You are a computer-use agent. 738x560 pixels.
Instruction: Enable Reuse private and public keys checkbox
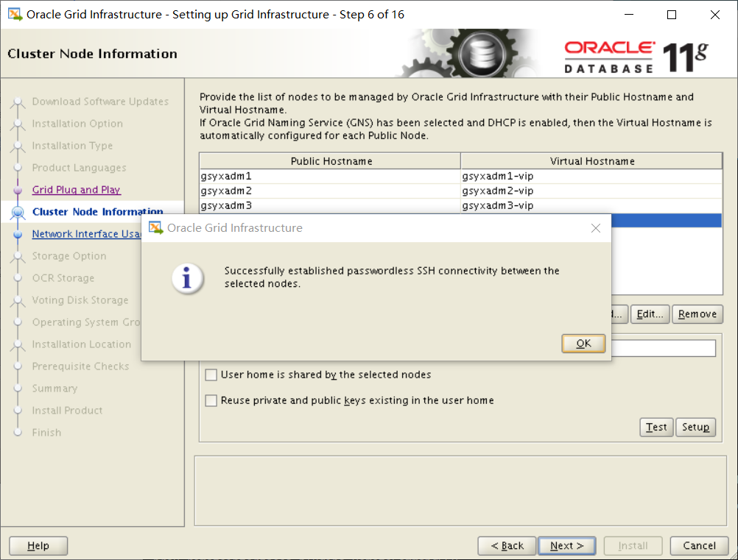[x=211, y=400]
